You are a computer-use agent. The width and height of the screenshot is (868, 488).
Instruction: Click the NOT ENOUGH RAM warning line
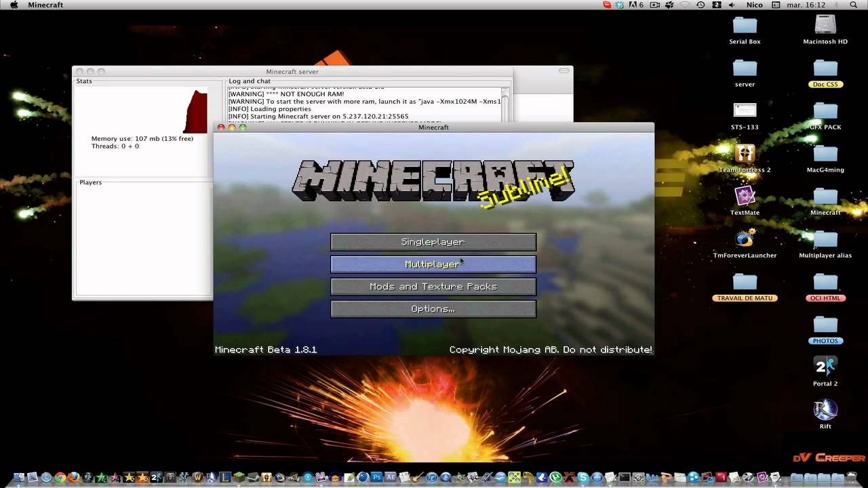[x=286, y=94]
